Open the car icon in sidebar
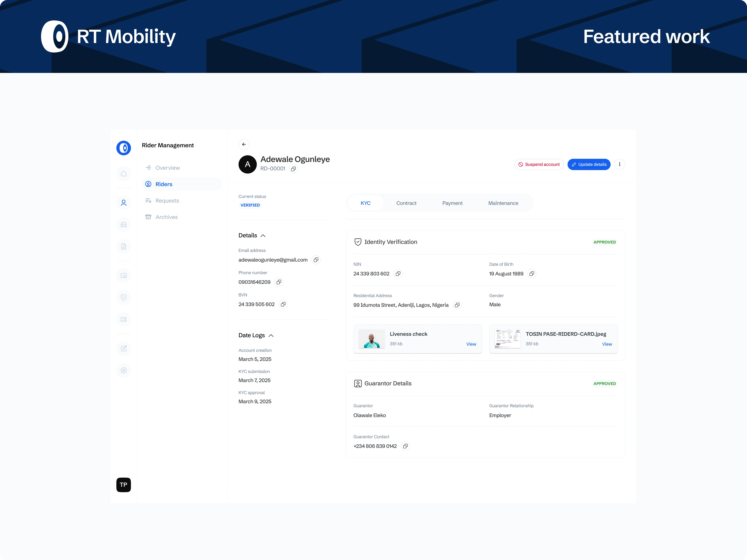747x560 pixels. click(x=124, y=225)
